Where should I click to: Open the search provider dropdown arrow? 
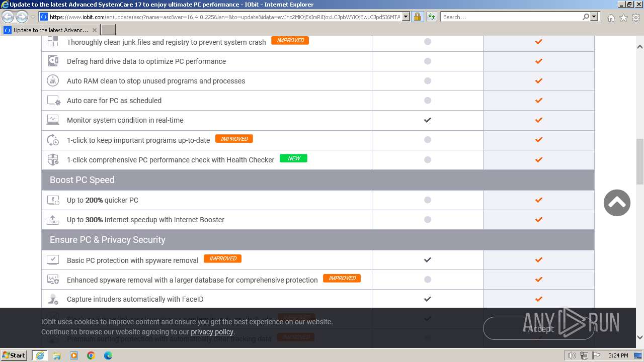pyautogui.click(x=594, y=17)
